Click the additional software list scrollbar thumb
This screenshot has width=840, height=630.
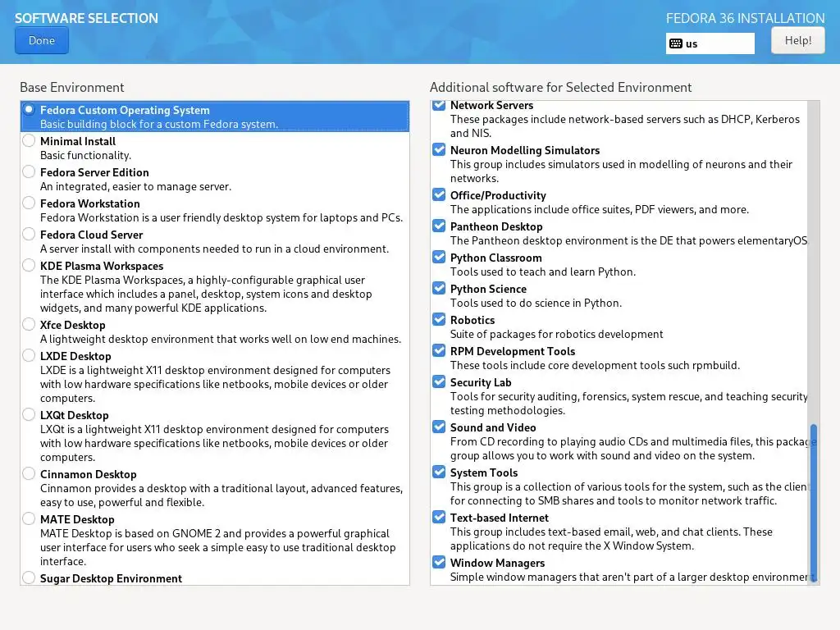(813, 503)
